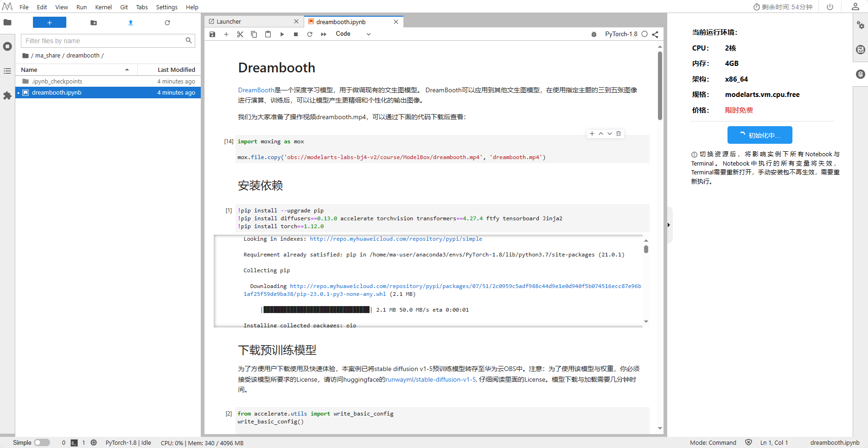868x448 pixels.
Task: Refresh the file list
Action: click(x=167, y=23)
